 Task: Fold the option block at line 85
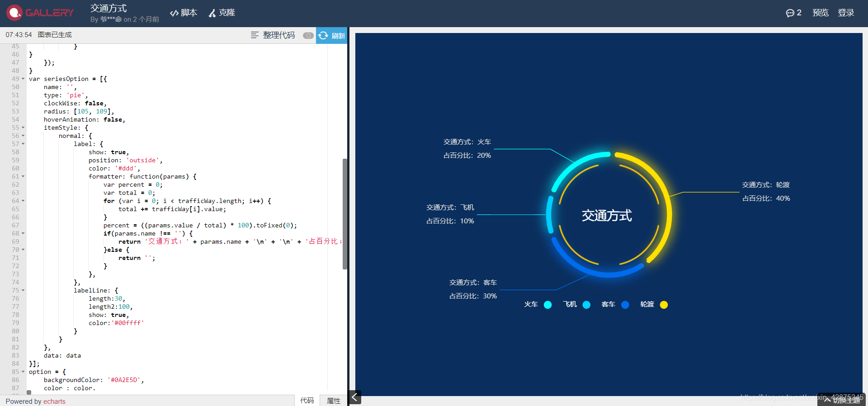pyautogui.click(x=23, y=372)
